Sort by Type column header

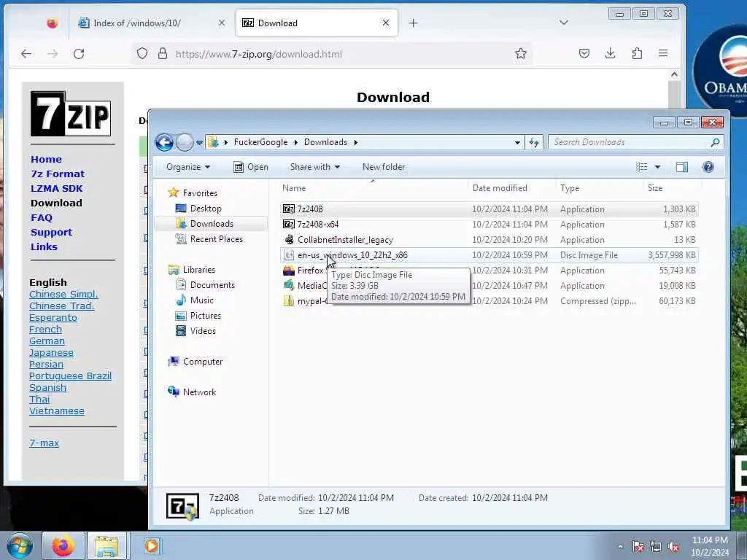[x=600, y=188]
